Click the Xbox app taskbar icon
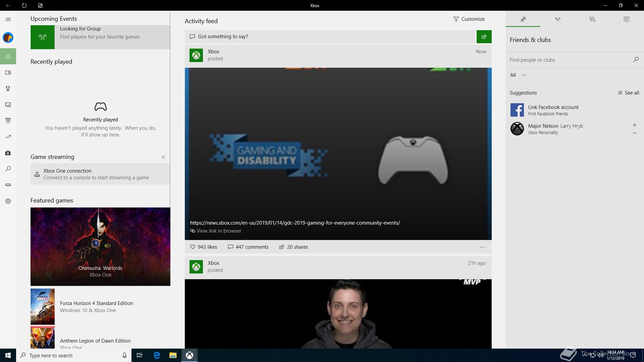 tap(190, 355)
